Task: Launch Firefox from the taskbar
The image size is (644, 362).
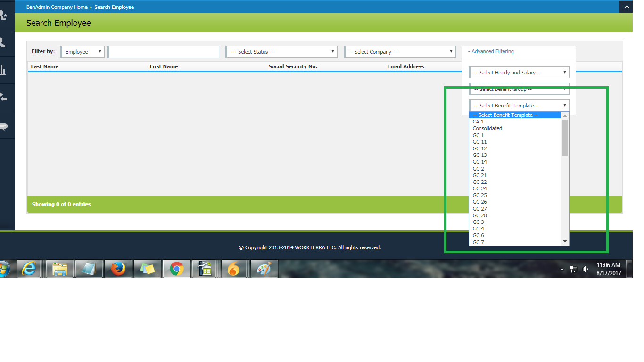Action: 118,269
